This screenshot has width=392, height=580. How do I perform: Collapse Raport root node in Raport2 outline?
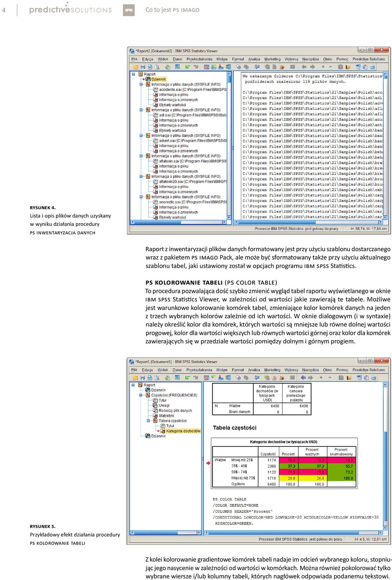134,74
